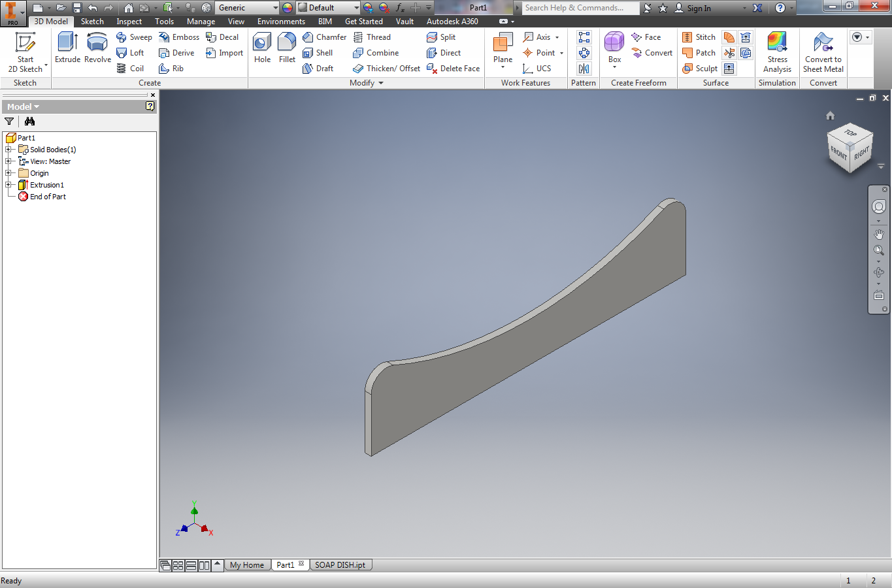This screenshot has width=892, height=588.
Task: Open the navigation bar Pan tool
Action: click(x=879, y=234)
